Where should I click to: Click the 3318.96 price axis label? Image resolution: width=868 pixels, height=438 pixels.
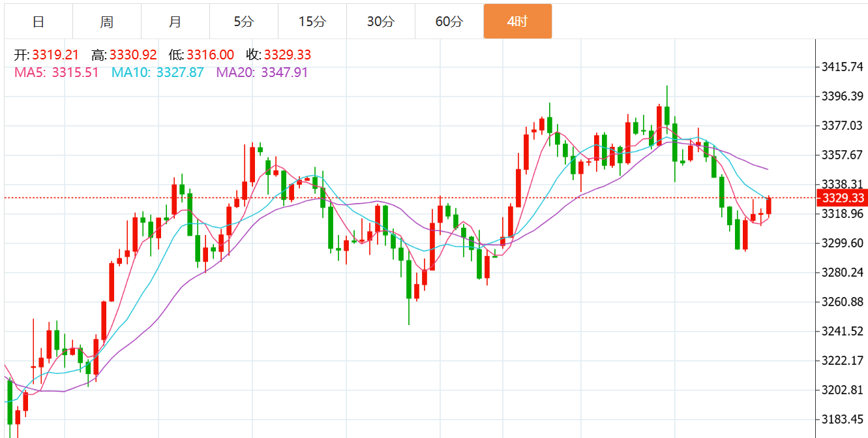[843, 214]
